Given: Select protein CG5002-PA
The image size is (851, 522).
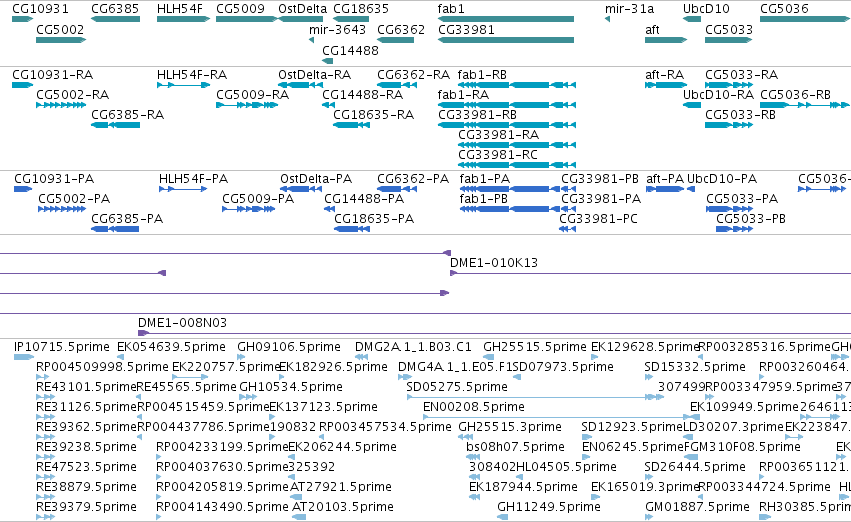Looking at the screenshot, I should [74, 199].
